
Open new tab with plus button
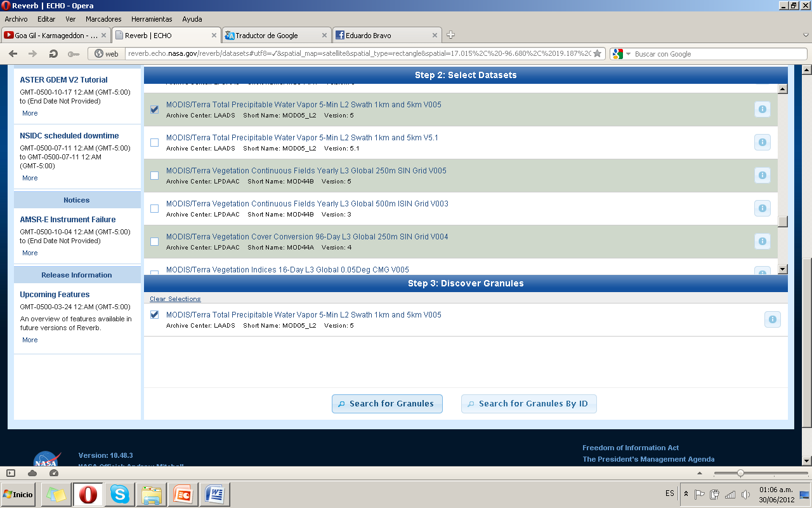click(450, 35)
